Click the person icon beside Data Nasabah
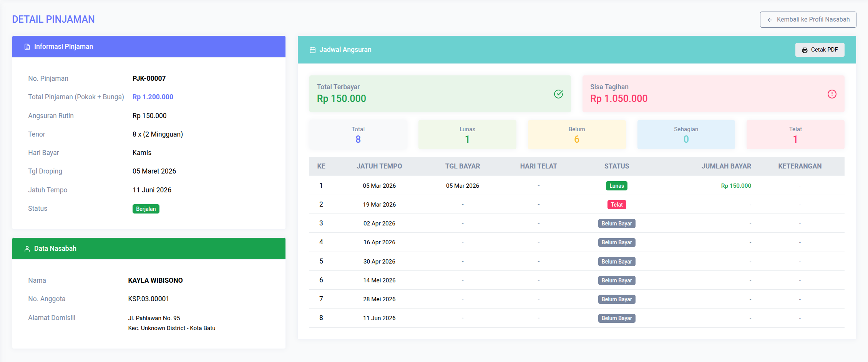Screen dimensions: 868x362 coord(27,249)
